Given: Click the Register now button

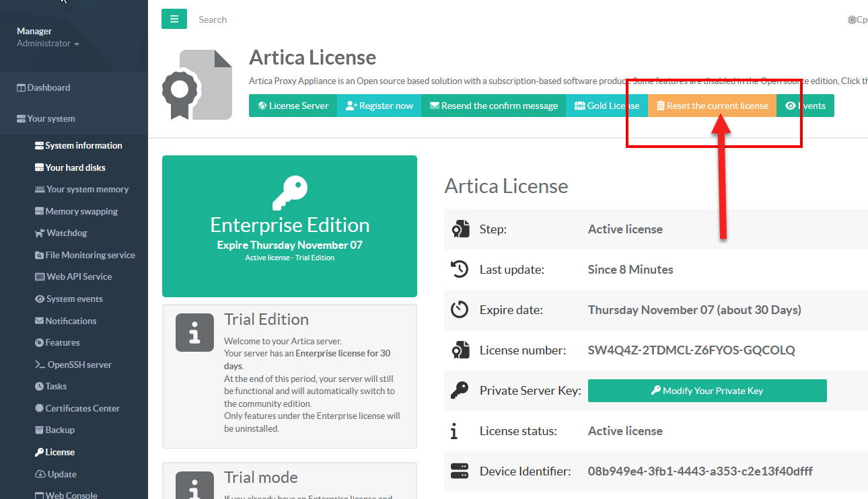Looking at the screenshot, I should pyautogui.click(x=379, y=106).
